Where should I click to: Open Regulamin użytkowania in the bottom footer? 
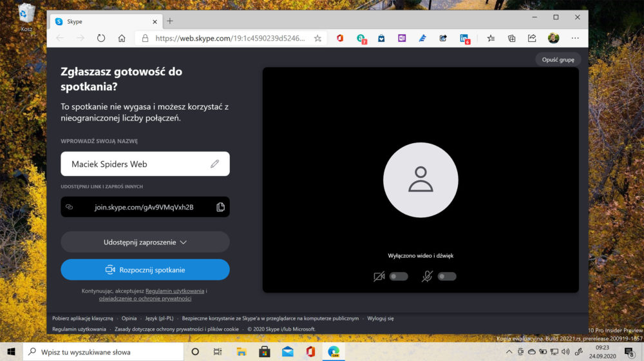coord(79,329)
